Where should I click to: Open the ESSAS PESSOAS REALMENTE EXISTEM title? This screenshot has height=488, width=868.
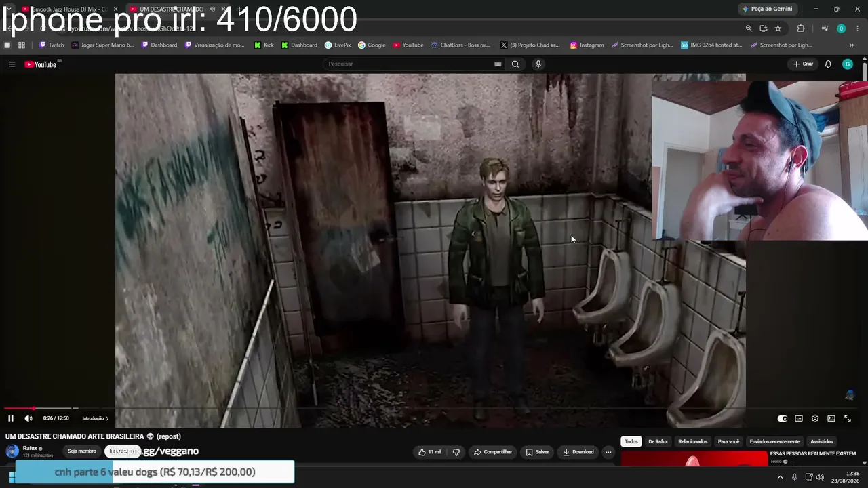[813, 453]
